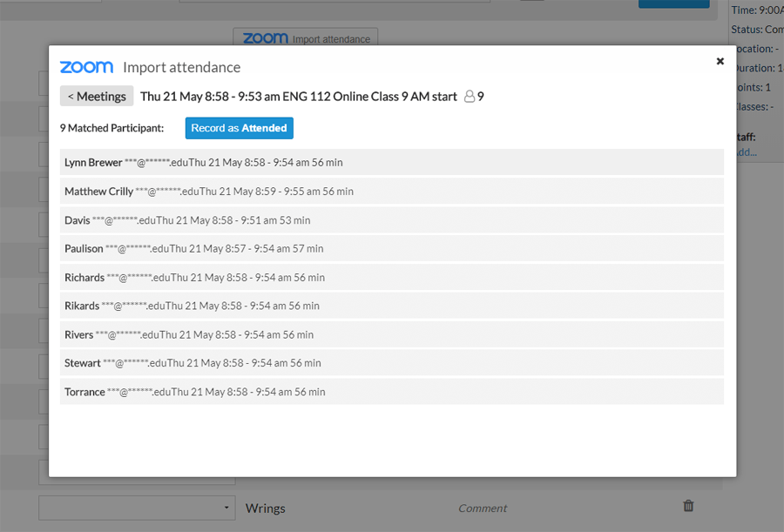
Task: Open the attendance dropdown beside Wrings
Action: tap(137, 508)
